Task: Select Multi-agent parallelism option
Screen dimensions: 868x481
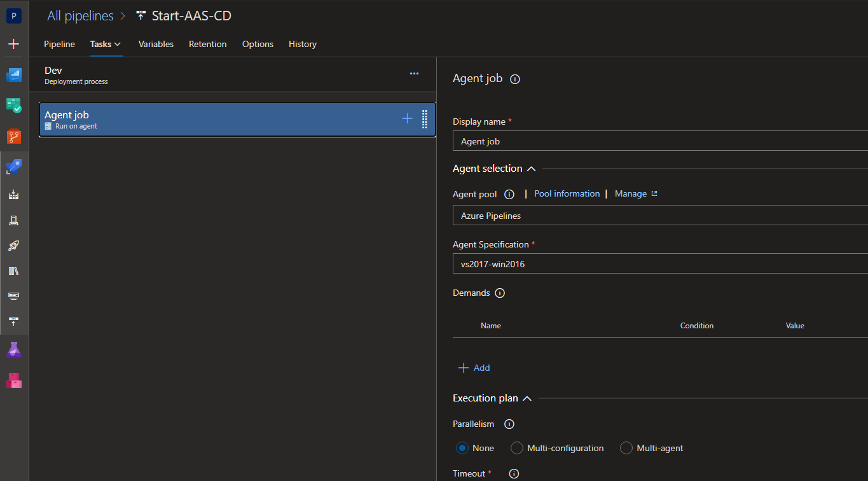Action: (626, 448)
